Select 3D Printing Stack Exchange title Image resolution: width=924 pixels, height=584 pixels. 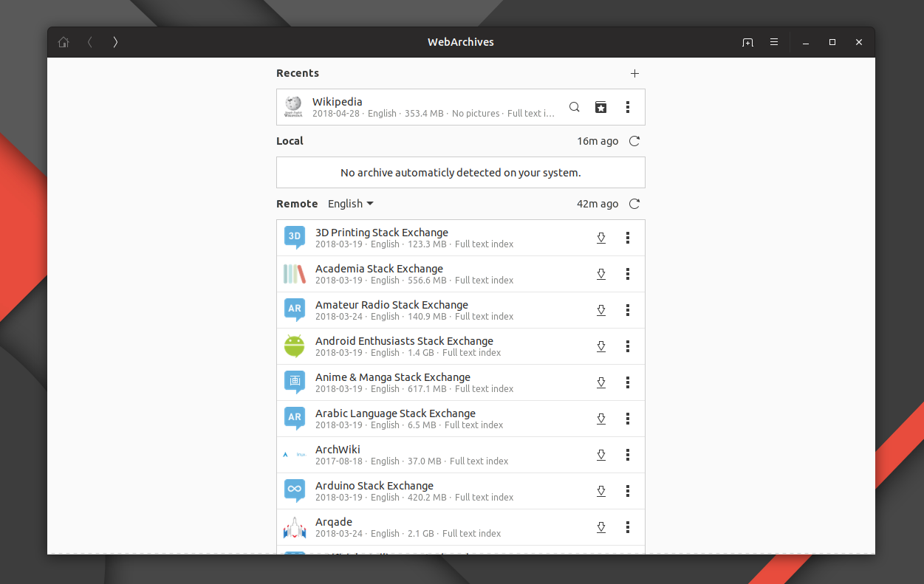[382, 233]
